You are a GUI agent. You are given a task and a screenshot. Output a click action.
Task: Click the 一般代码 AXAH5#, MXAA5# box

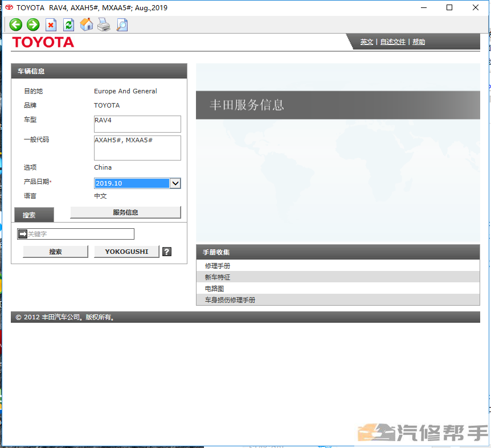point(137,148)
